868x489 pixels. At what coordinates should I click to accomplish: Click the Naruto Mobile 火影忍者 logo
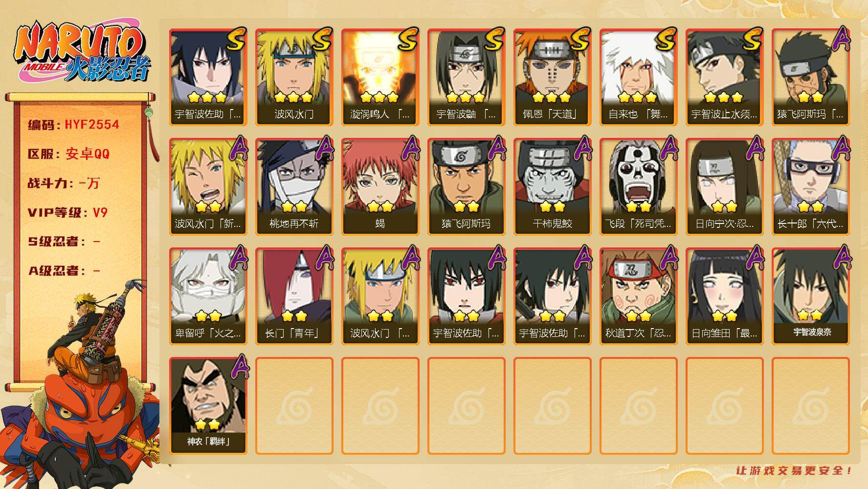click(x=82, y=52)
